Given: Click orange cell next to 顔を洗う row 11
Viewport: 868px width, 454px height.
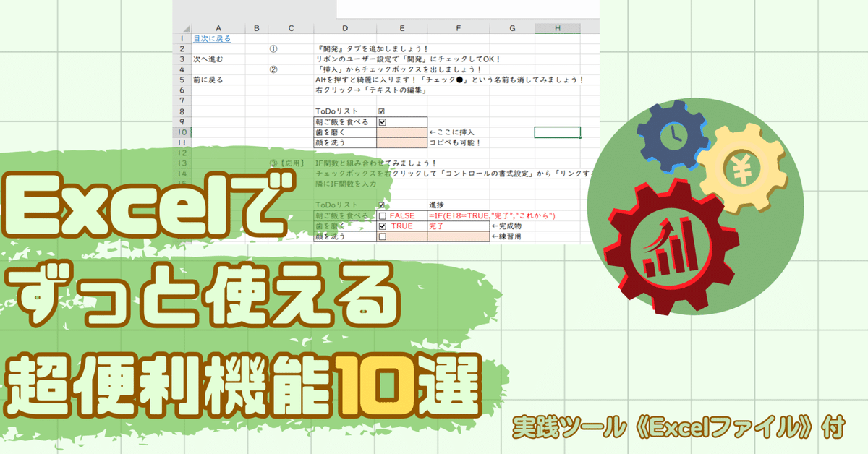Looking at the screenshot, I should tap(401, 142).
